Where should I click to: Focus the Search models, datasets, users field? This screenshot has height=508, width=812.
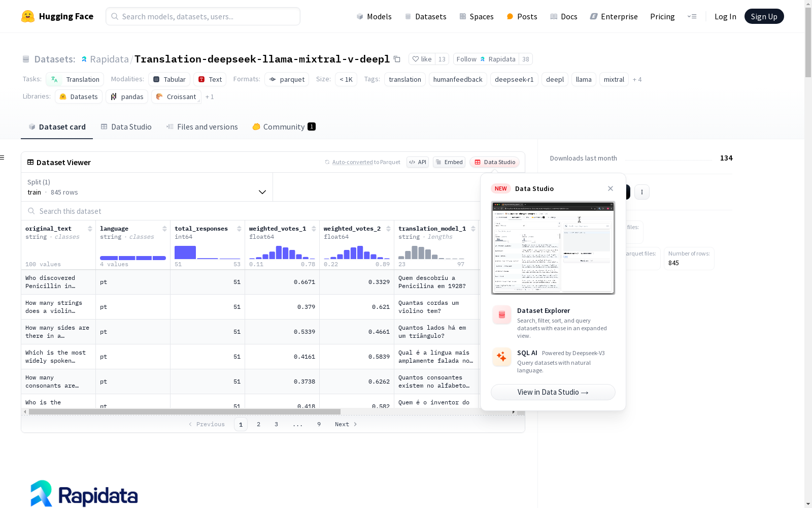(x=203, y=16)
